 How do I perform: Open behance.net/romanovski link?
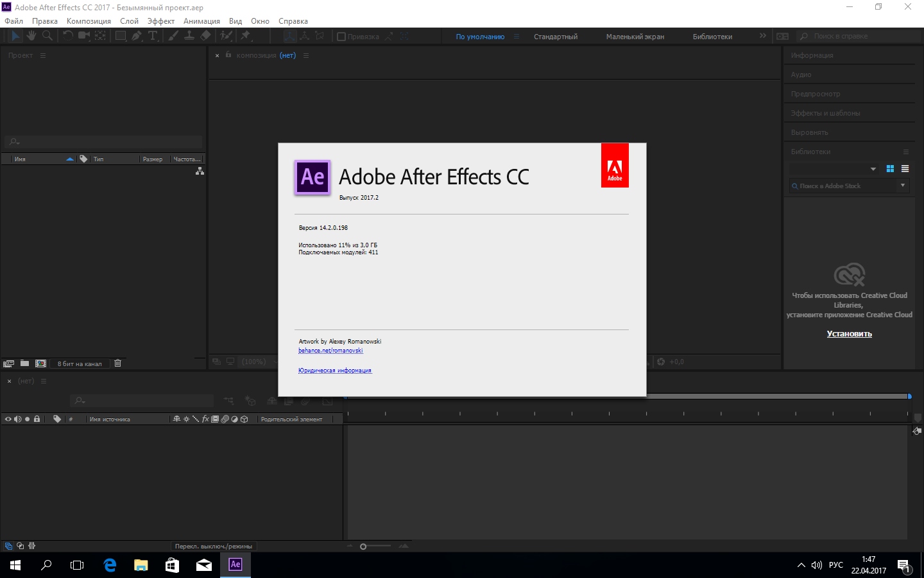(330, 351)
